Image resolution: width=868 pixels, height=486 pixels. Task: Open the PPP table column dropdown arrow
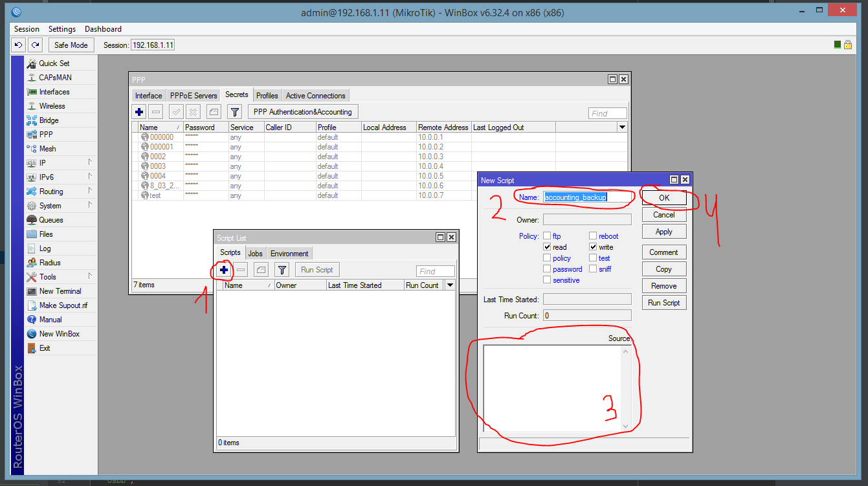[x=623, y=127]
